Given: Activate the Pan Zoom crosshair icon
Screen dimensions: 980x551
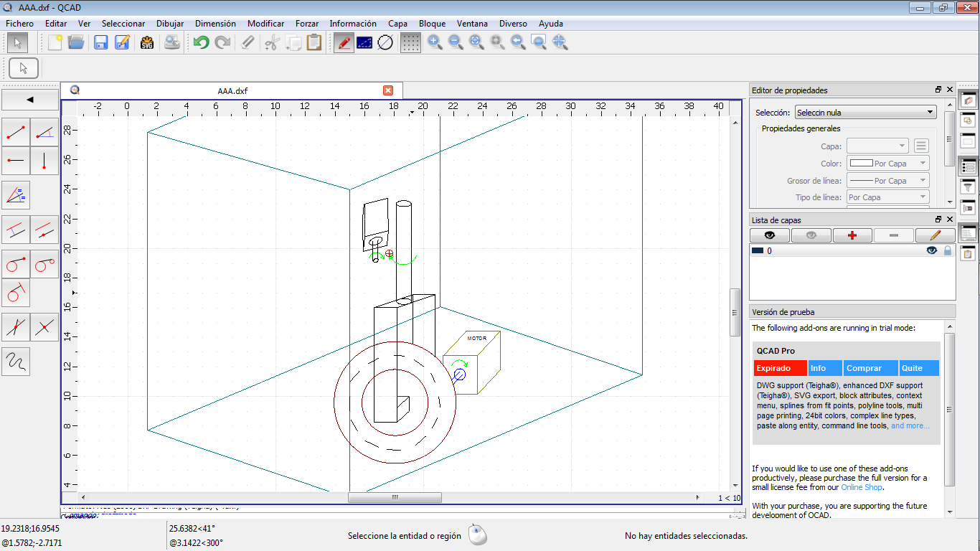Looking at the screenshot, I should point(560,42).
